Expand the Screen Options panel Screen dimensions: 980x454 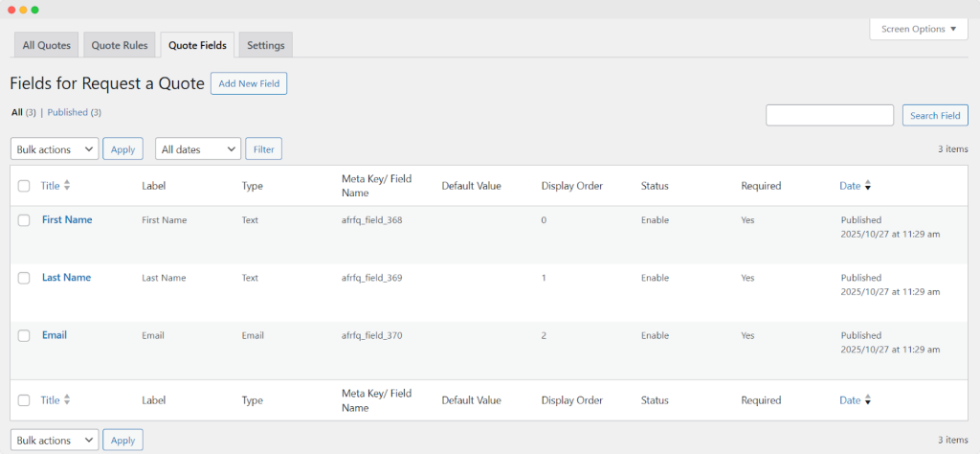(x=918, y=30)
